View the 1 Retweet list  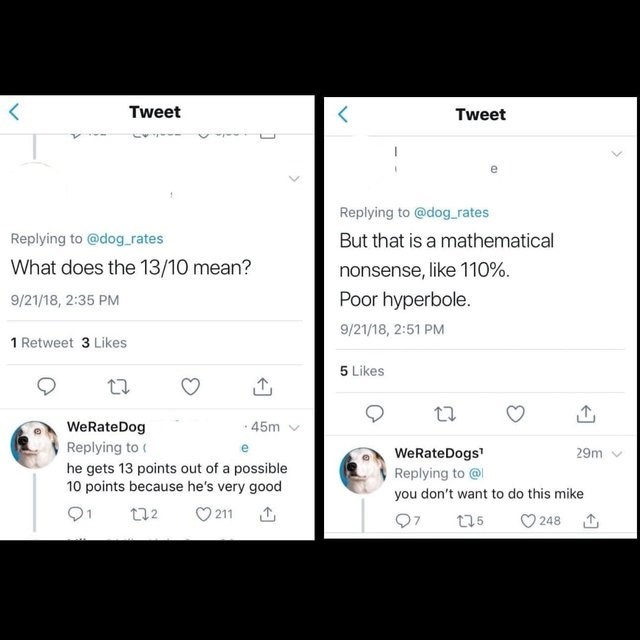tap(42, 342)
